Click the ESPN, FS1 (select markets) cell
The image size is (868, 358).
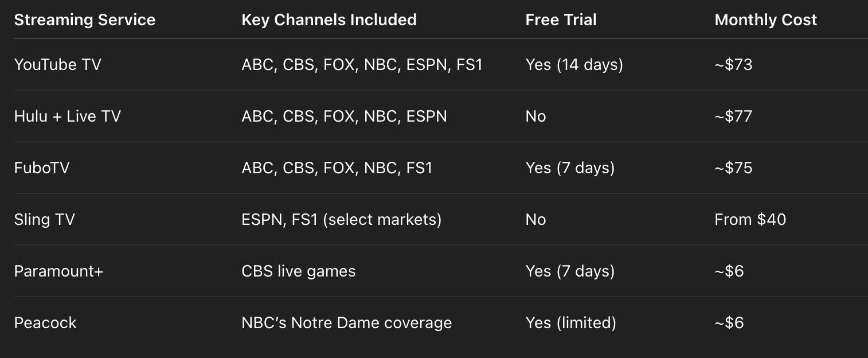coord(341,220)
